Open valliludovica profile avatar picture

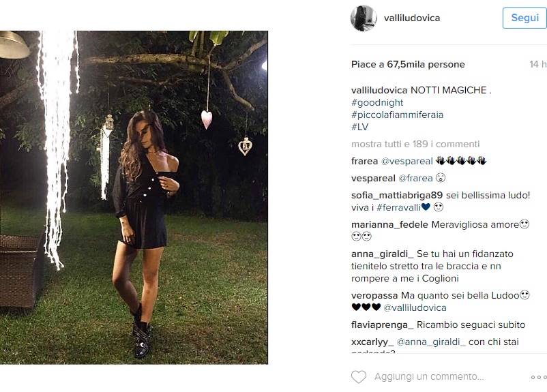point(364,18)
